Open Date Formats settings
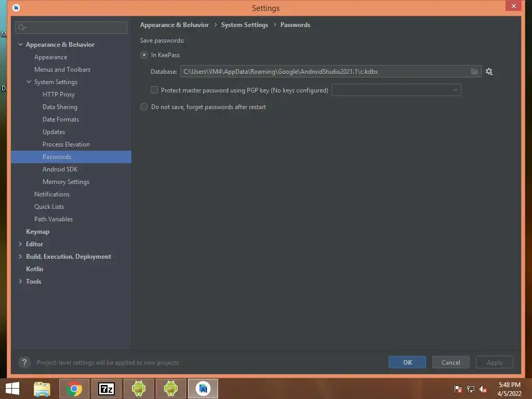This screenshot has width=532, height=399. pyautogui.click(x=61, y=119)
